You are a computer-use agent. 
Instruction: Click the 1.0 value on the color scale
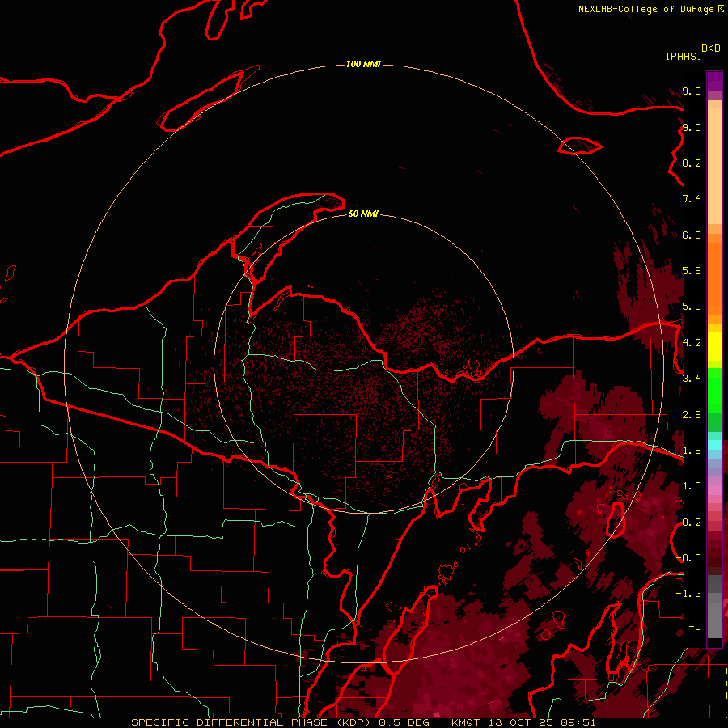[692, 486]
